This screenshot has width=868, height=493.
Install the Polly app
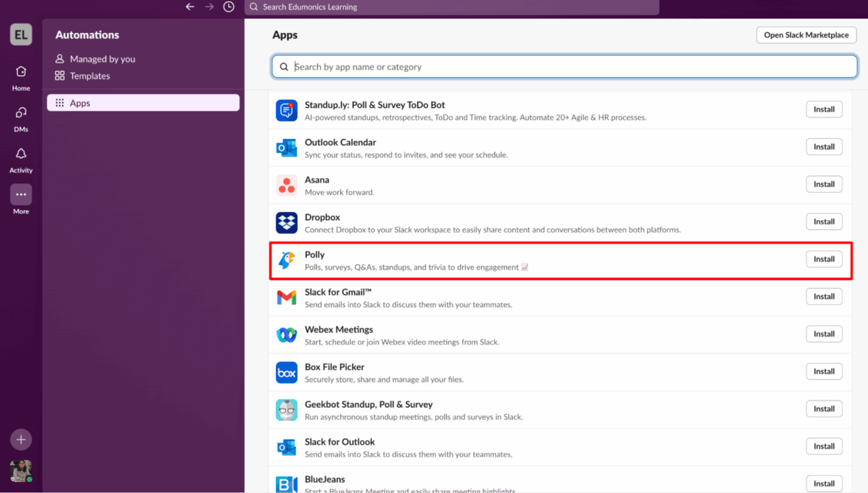click(x=824, y=259)
